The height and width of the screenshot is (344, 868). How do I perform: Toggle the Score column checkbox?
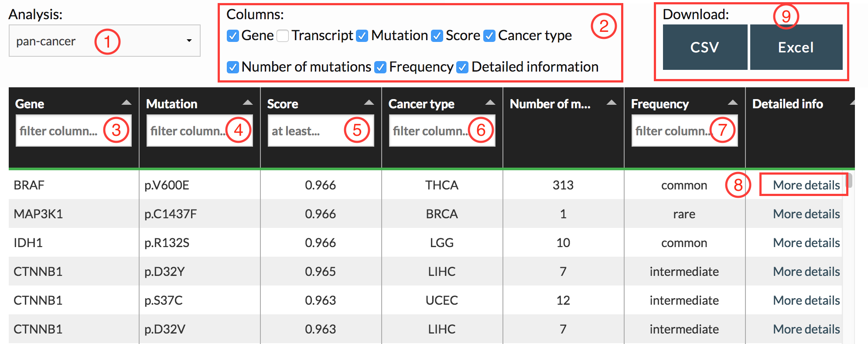click(x=437, y=36)
